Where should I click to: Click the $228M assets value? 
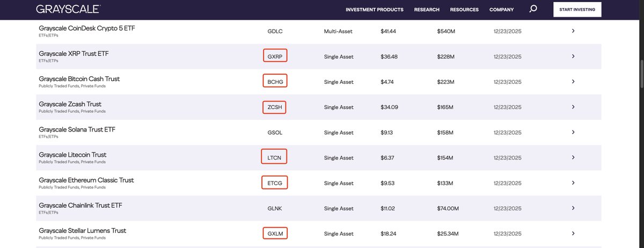pos(446,56)
